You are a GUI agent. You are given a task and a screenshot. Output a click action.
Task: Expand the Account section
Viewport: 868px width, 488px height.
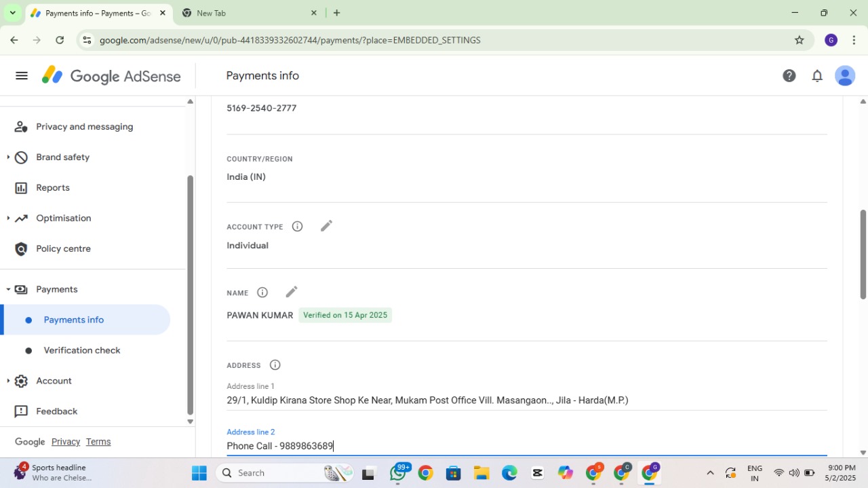[x=8, y=381]
